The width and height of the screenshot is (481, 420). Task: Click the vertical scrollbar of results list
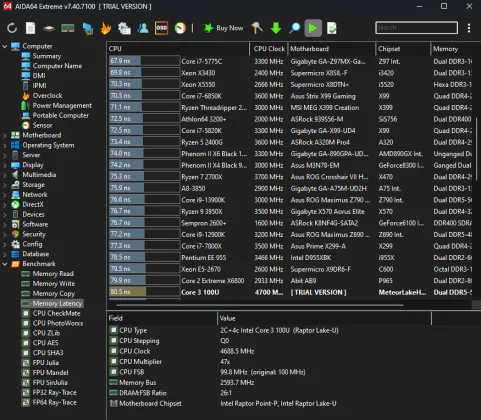[x=476, y=149]
